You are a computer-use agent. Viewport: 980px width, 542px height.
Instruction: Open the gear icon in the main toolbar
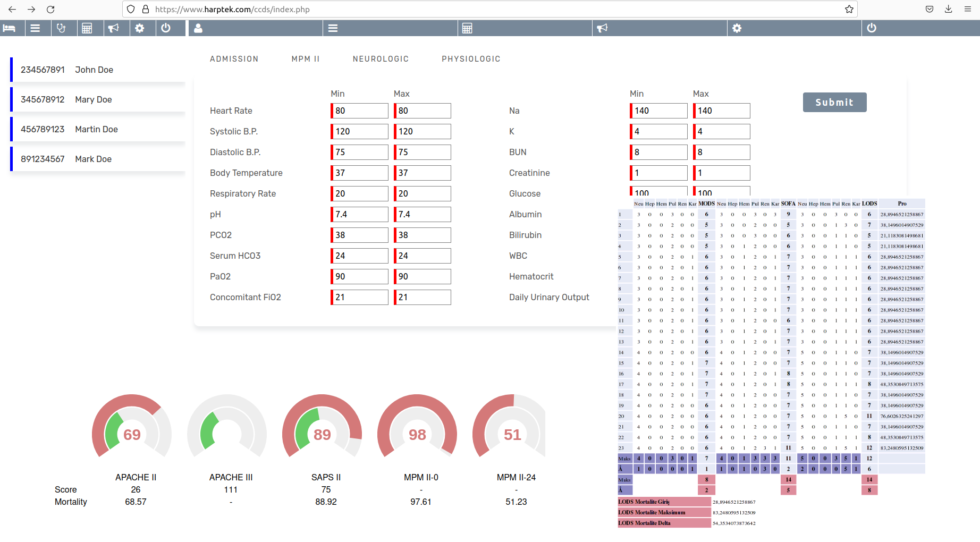737,28
